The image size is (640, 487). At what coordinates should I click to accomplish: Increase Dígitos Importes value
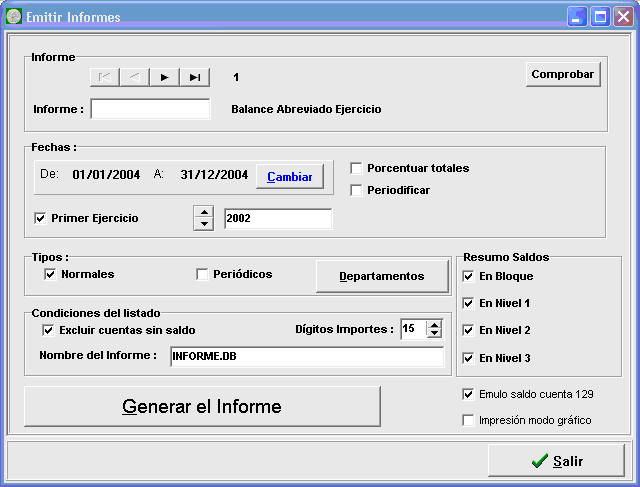coord(434,324)
